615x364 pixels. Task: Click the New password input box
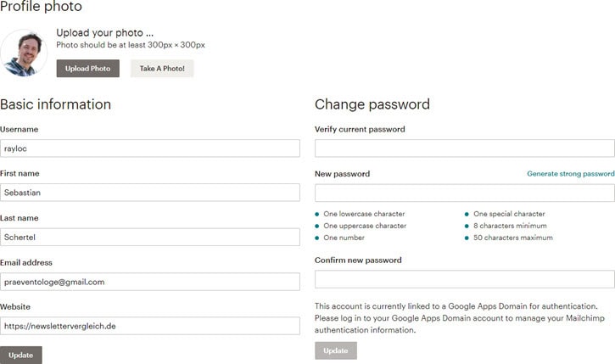[464, 193]
